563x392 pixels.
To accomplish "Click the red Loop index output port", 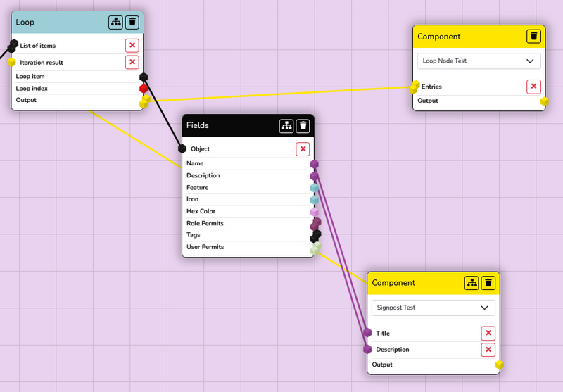I will coord(144,88).
